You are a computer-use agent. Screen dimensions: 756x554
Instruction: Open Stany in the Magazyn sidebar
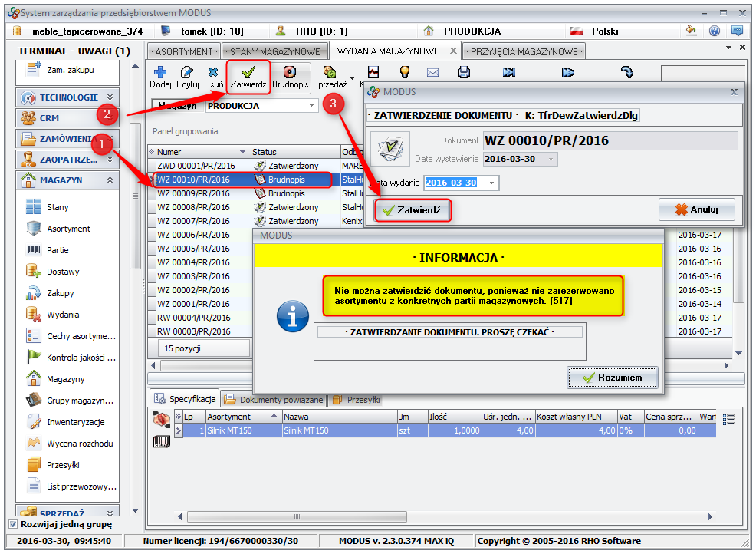point(57,207)
